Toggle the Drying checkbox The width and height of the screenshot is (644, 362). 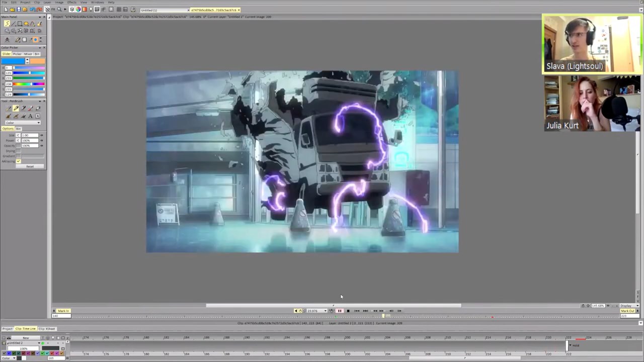tap(18, 151)
